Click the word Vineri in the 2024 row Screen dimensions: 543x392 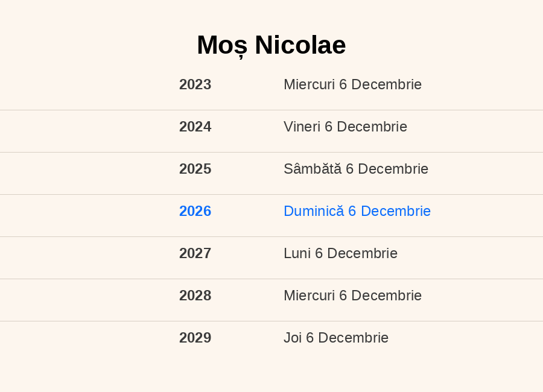click(x=302, y=127)
